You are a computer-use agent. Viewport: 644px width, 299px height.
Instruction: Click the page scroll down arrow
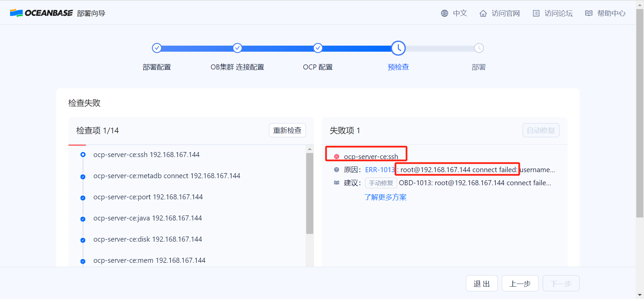[x=640, y=295]
